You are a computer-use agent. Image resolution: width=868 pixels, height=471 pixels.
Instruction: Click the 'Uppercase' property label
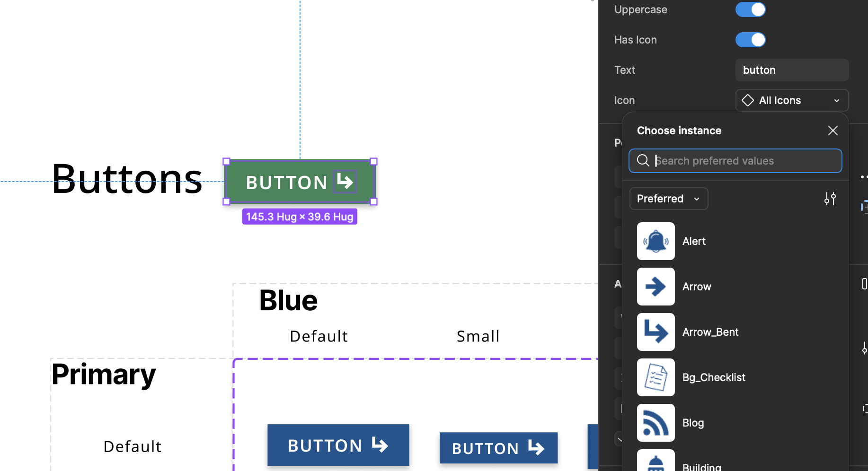(640, 9)
